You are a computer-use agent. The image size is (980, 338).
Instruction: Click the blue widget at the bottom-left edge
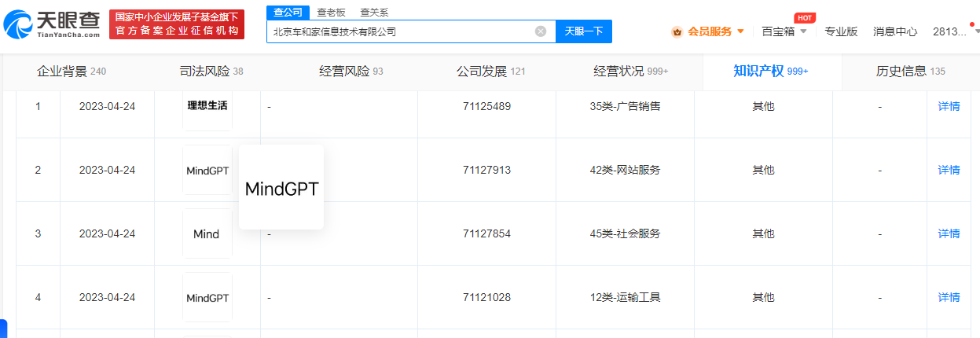coord(3,329)
